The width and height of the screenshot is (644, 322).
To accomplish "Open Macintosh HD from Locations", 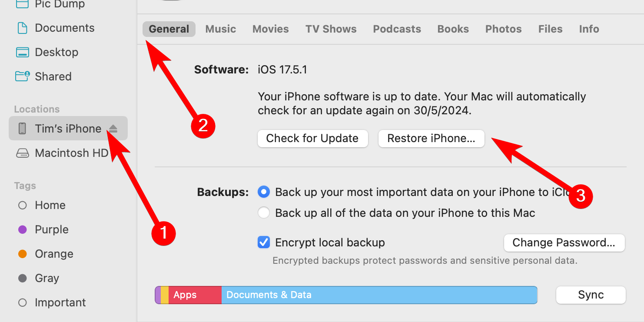I will (x=71, y=153).
